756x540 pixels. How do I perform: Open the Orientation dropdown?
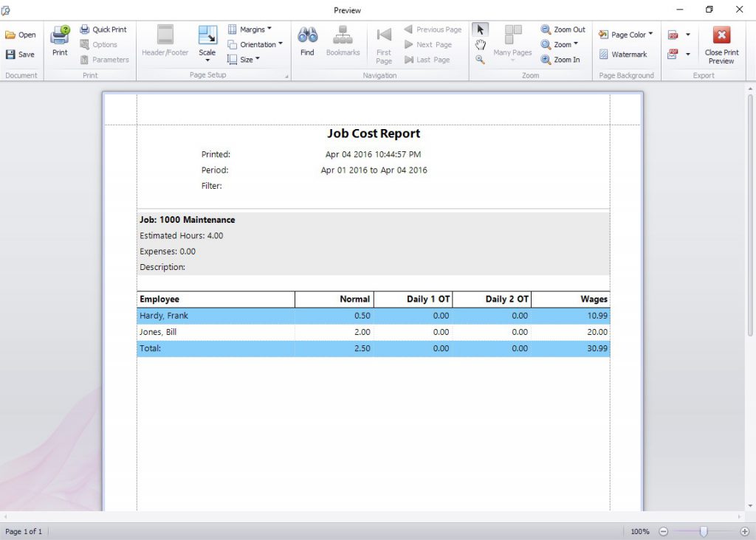(x=255, y=44)
